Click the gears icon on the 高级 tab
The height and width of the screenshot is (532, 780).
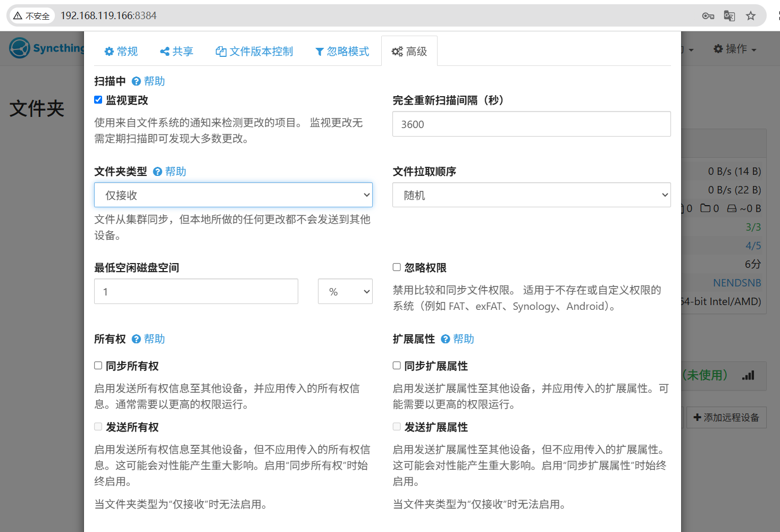click(x=397, y=52)
